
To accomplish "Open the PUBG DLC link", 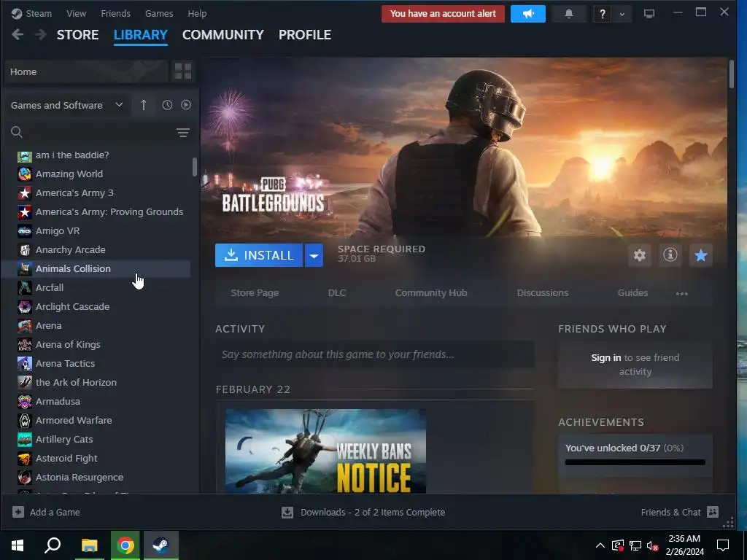I will coord(337,293).
